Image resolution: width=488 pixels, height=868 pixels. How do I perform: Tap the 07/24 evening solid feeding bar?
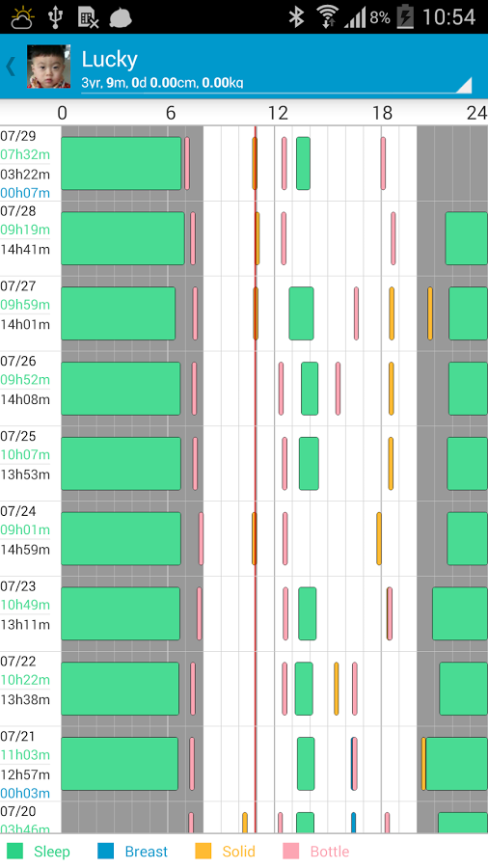(379, 538)
